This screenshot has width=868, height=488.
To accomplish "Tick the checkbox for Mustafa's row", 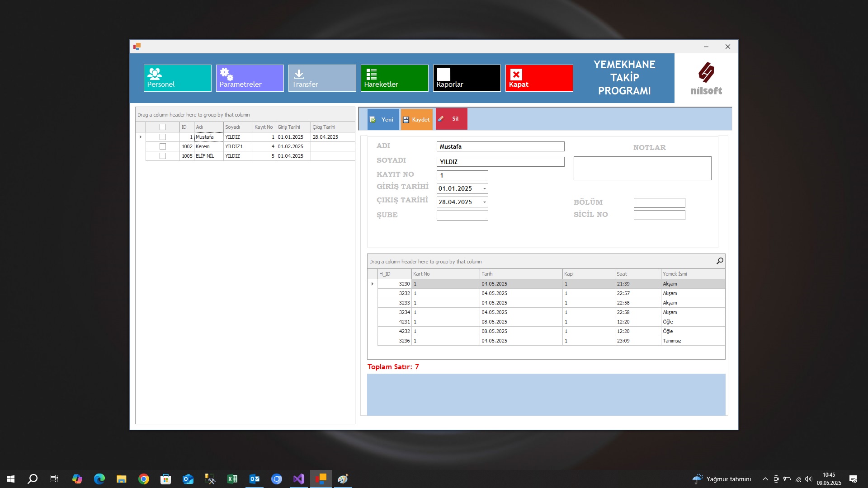I will pos(163,137).
